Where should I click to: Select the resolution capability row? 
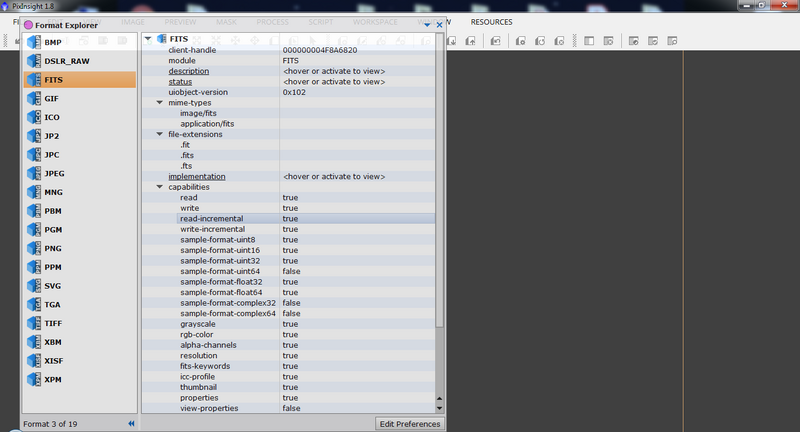289,355
